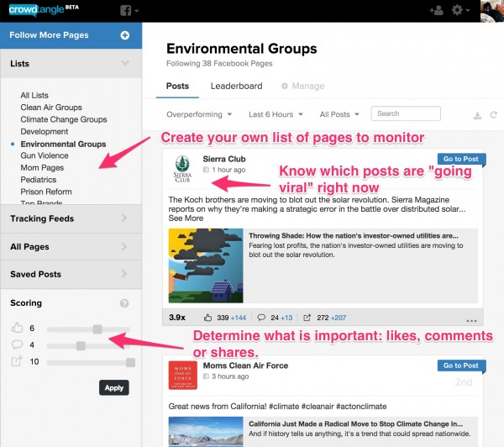This screenshot has width=504, height=447.
Task: Open the Throwing Shade article thumbnail
Action: pos(206,266)
